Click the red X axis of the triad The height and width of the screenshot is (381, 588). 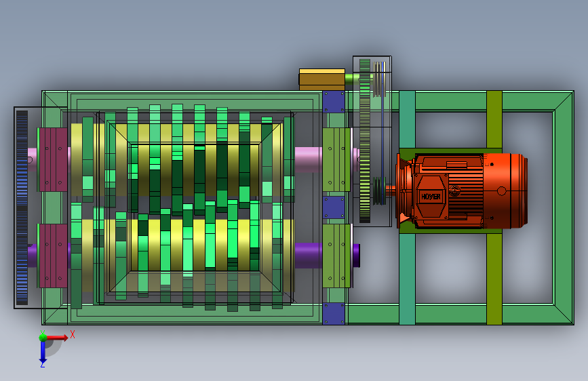[58, 338]
